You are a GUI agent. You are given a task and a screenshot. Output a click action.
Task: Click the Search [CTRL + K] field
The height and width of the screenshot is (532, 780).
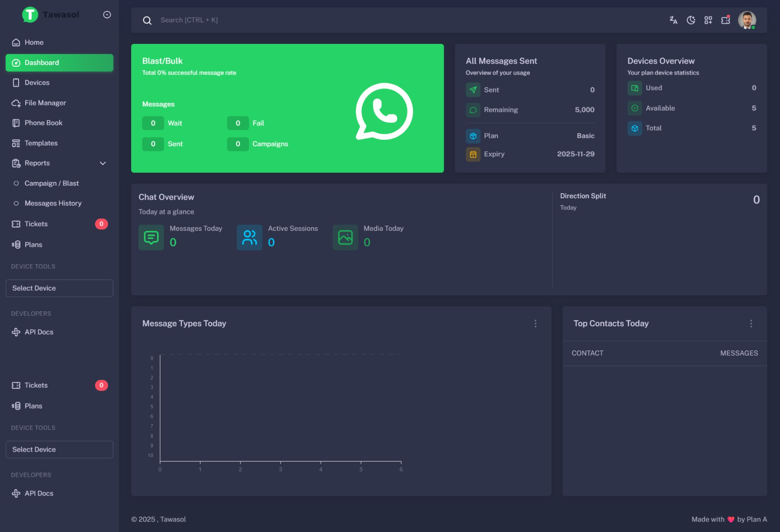189,20
